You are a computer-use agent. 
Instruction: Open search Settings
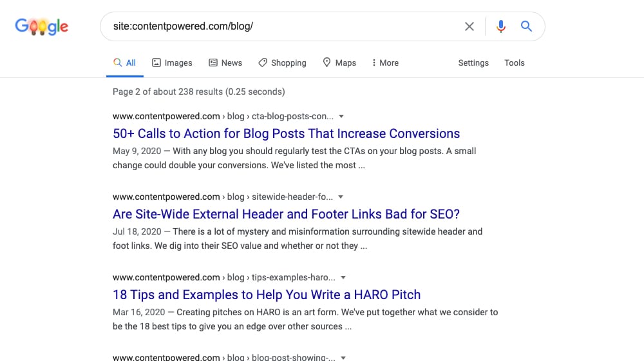[473, 63]
